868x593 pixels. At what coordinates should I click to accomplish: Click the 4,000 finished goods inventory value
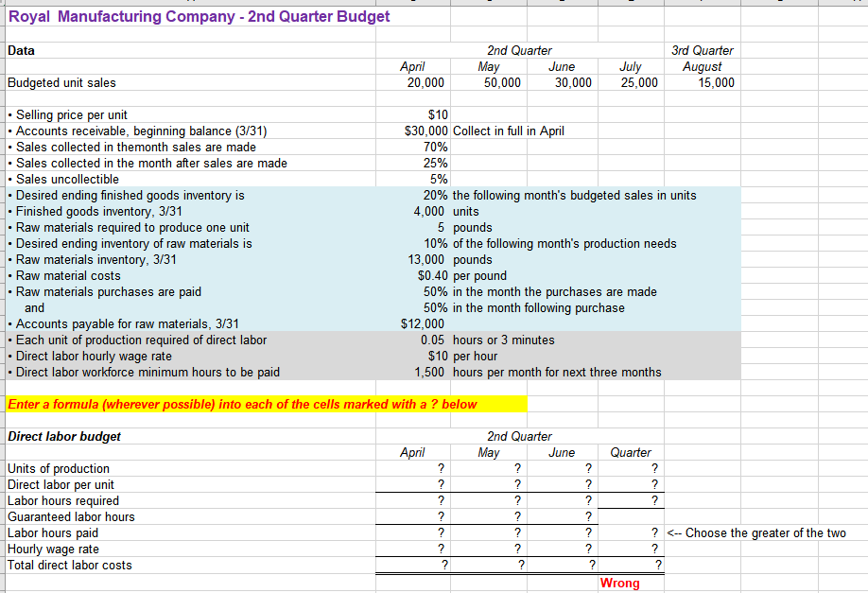pyautogui.click(x=428, y=211)
